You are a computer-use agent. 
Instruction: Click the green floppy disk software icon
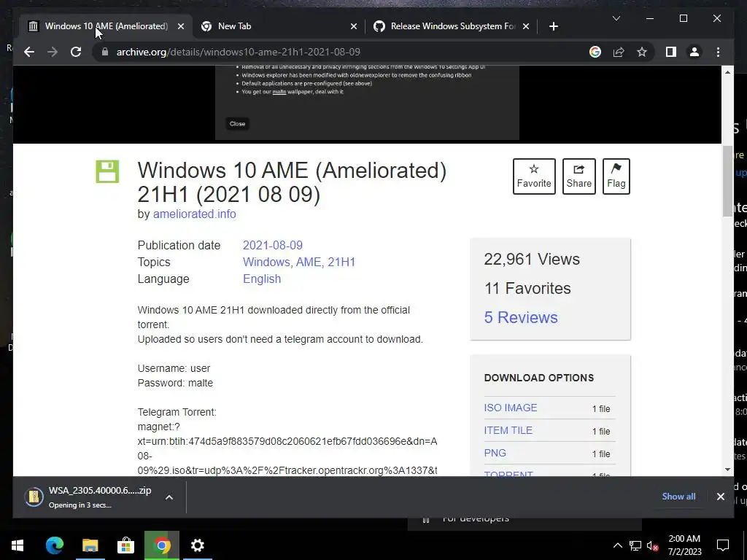tap(107, 171)
